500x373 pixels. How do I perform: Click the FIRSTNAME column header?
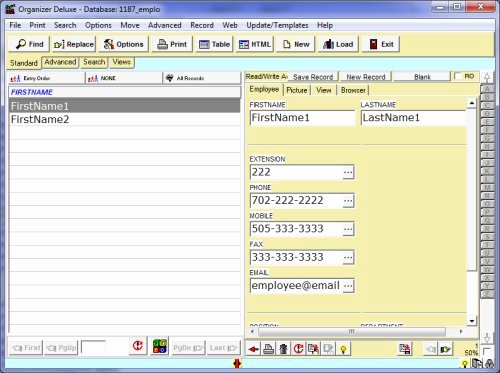(124, 92)
